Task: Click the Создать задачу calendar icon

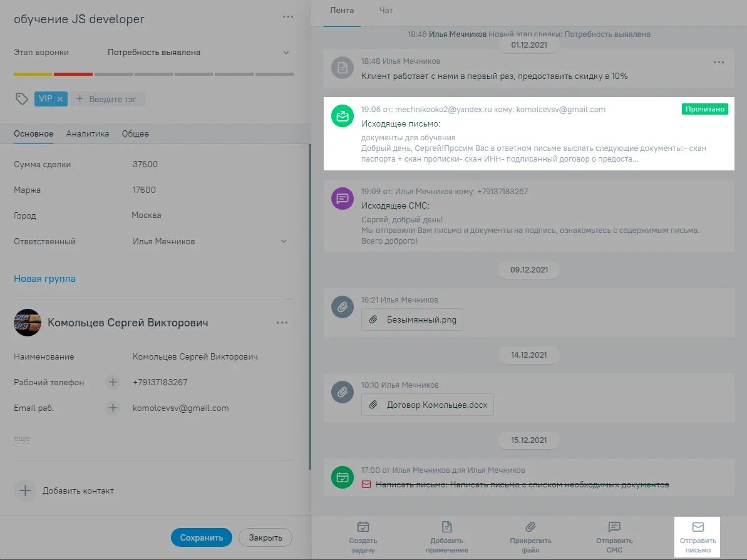Action: tap(363, 527)
